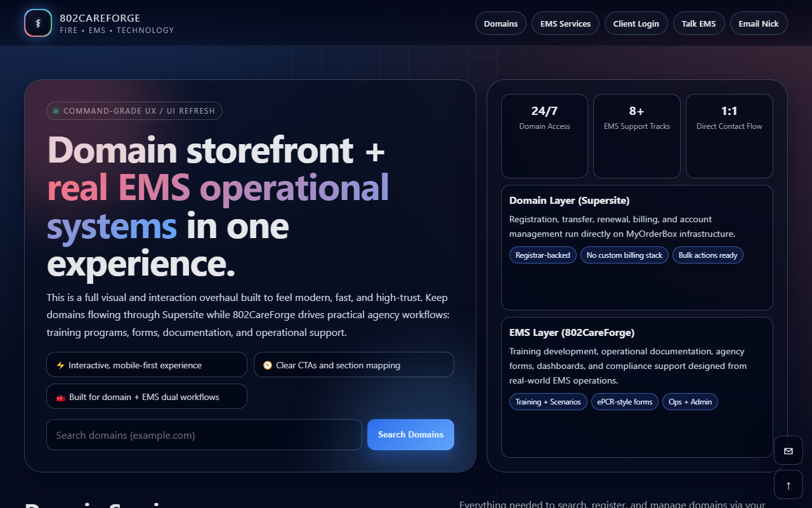The width and height of the screenshot is (812, 508).
Task: Click the toolbox icon beside Built for domain
Action: point(61,397)
